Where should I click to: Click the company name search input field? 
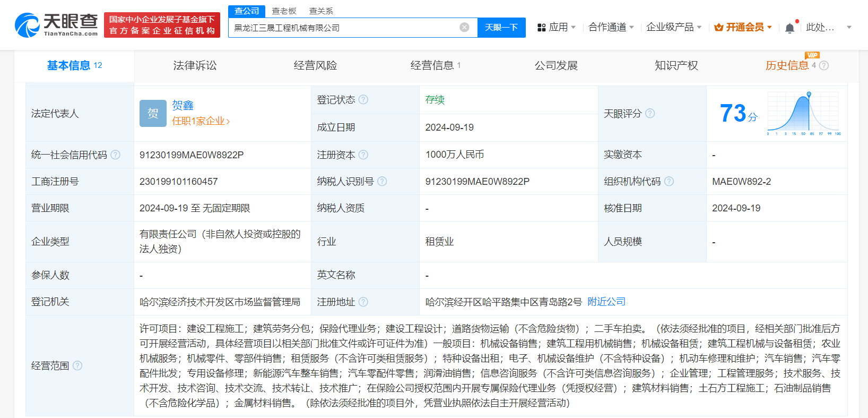point(344,28)
